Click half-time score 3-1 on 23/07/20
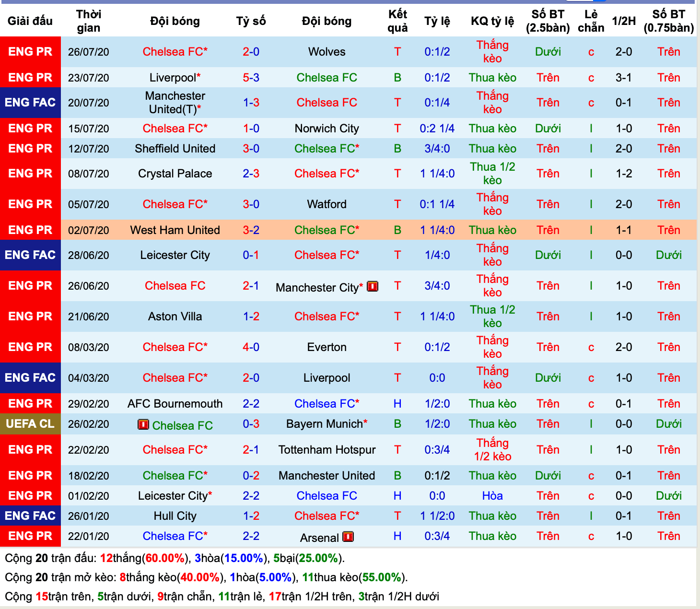The width and height of the screenshot is (700, 609). pyautogui.click(x=624, y=78)
